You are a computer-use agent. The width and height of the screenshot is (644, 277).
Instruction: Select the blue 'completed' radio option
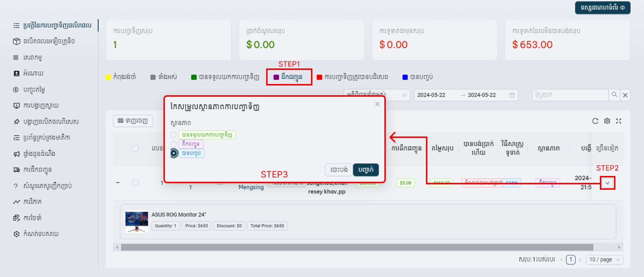174,153
